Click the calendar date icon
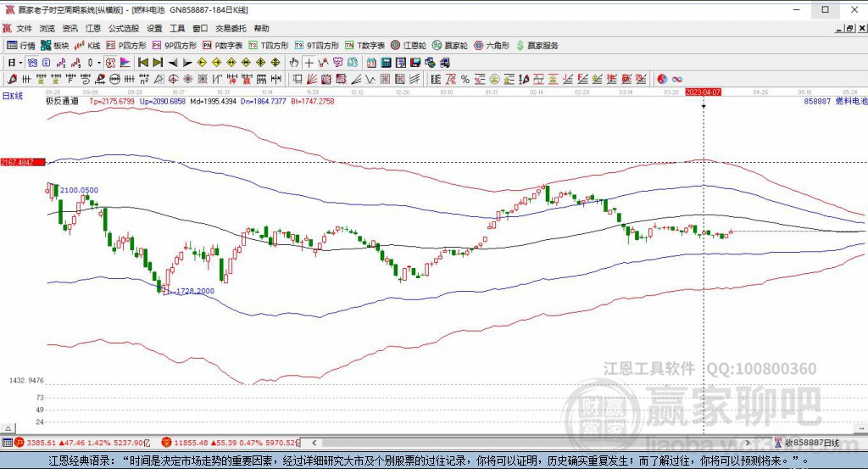This screenshot has height=469, width=868. coord(371,63)
